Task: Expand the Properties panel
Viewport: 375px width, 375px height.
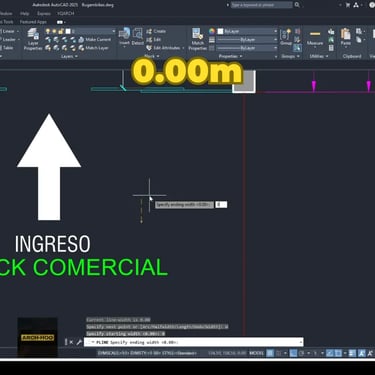Action: (230, 56)
